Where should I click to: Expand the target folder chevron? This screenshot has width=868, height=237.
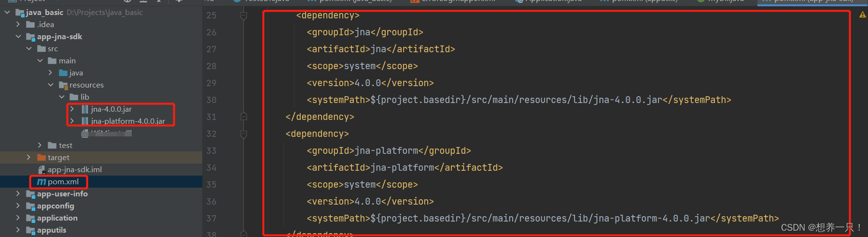pos(29,157)
